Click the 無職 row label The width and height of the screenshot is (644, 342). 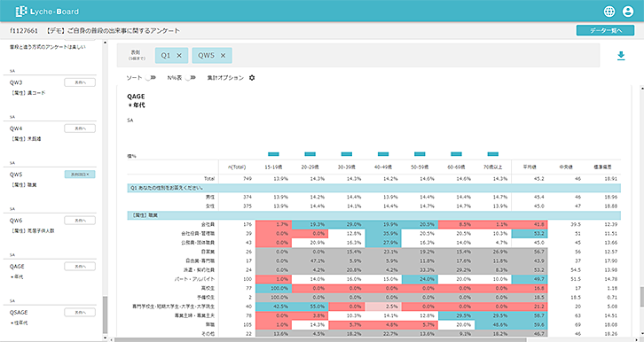tap(210, 324)
